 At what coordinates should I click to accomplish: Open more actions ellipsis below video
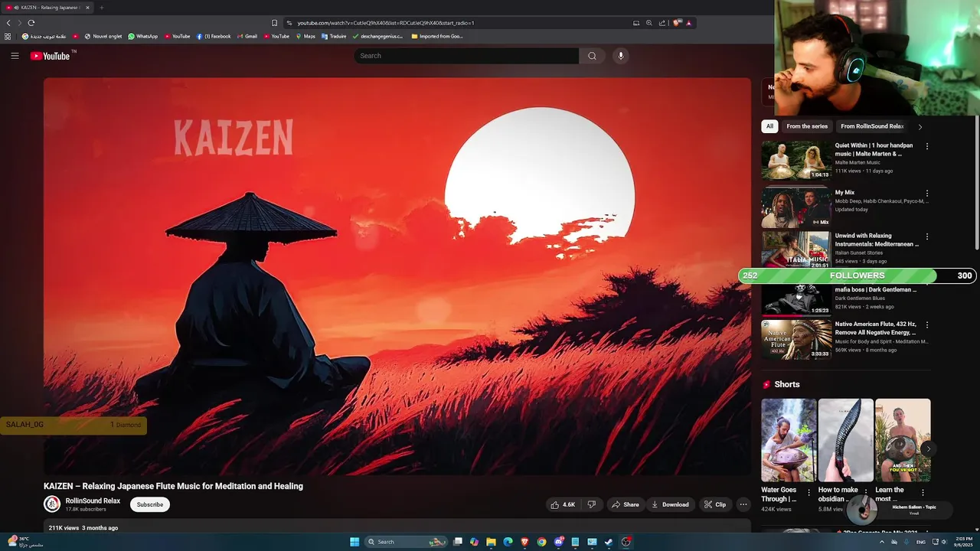(x=743, y=504)
